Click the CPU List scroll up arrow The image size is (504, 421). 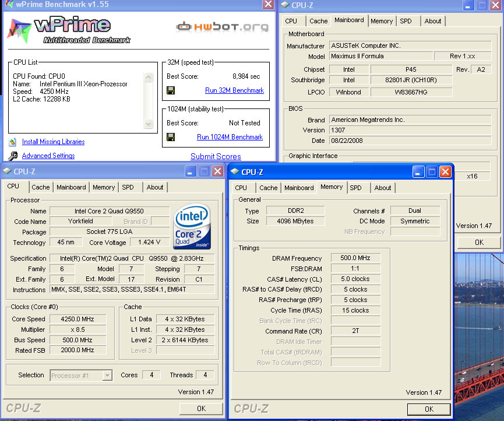[x=148, y=77]
